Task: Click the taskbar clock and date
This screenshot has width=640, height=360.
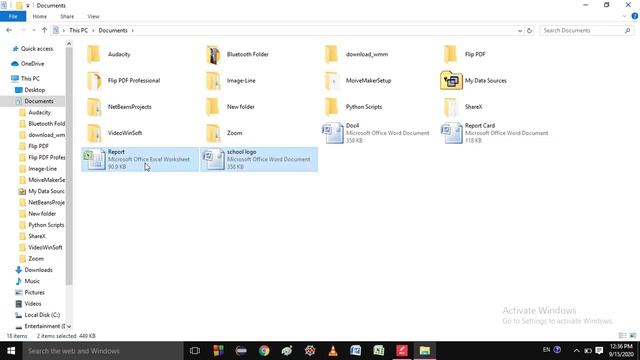Action: coord(621,351)
